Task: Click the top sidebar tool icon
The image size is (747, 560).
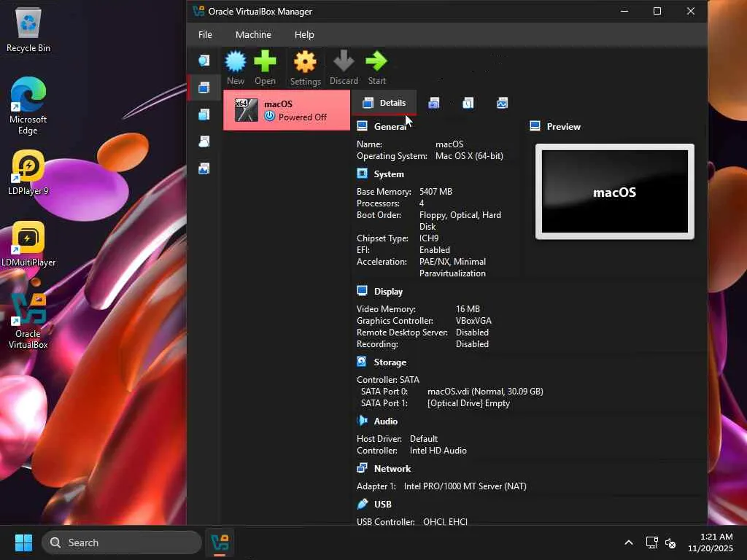Action: click(x=204, y=61)
